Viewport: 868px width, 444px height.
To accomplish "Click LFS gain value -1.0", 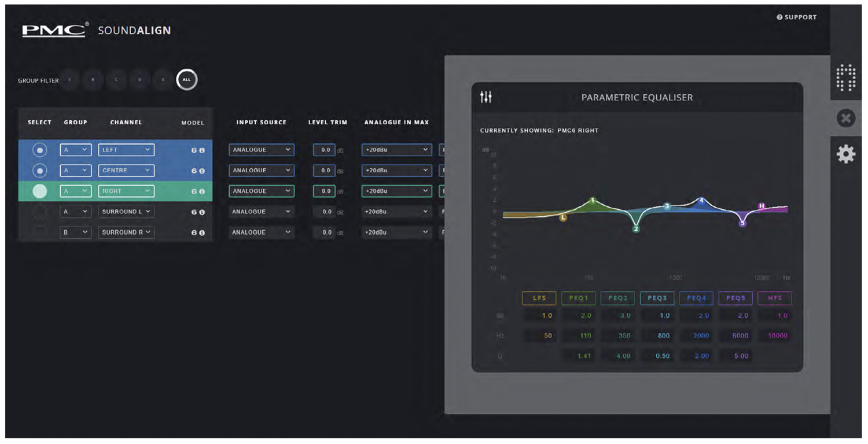I will click(x=539, y=316).
